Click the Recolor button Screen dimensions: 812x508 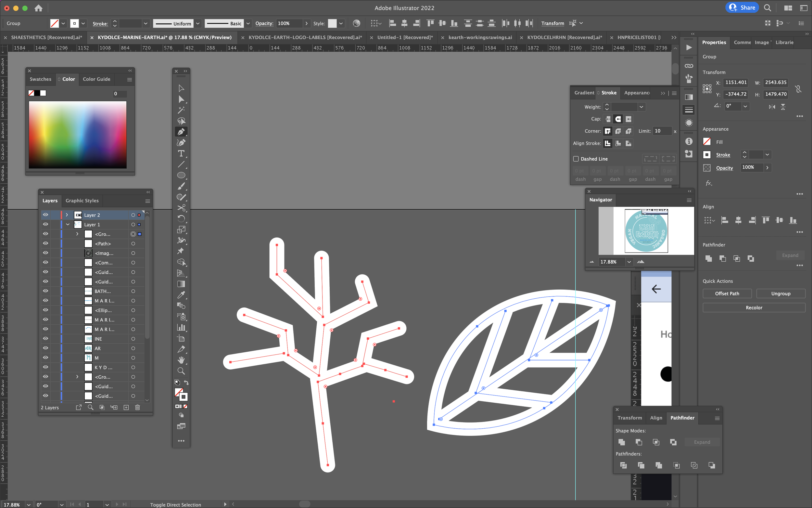[x=754, y=307]
